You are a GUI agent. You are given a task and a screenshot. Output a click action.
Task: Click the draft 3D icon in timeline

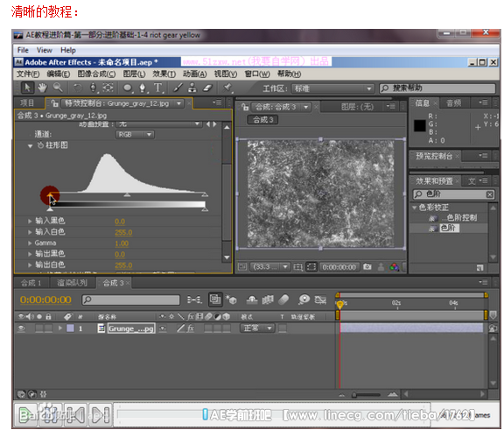(x=231, y=300)
